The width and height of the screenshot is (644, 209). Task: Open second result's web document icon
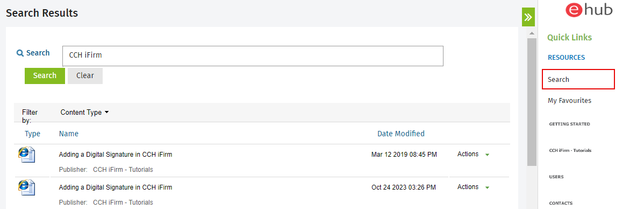27,187
